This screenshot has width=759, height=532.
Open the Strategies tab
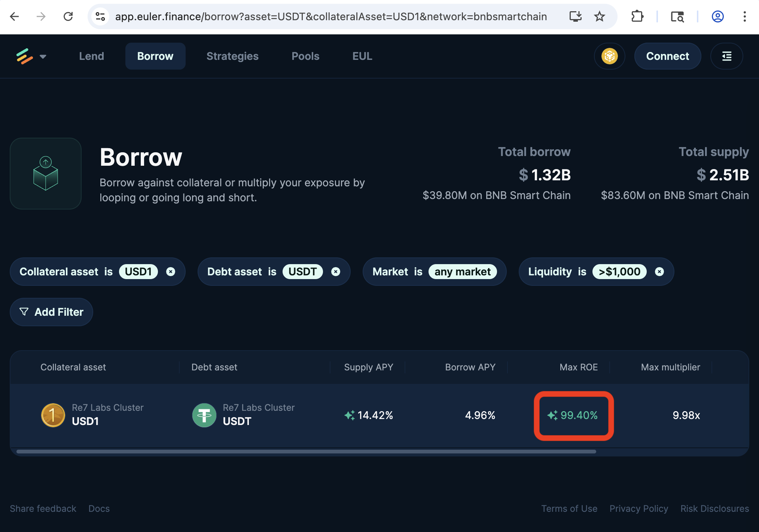[232, 56]
